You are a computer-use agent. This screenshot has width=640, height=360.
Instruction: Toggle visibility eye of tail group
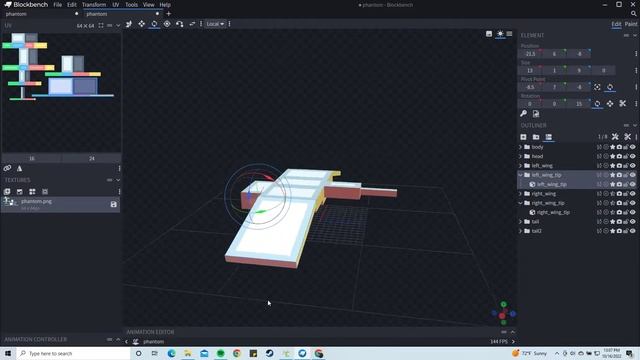point(633,222)
